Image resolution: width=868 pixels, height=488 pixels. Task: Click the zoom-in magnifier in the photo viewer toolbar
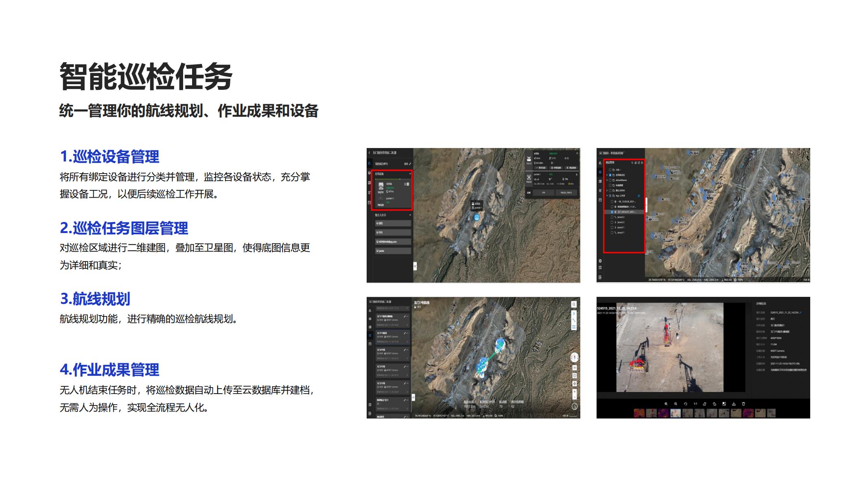tap(666, 404)
